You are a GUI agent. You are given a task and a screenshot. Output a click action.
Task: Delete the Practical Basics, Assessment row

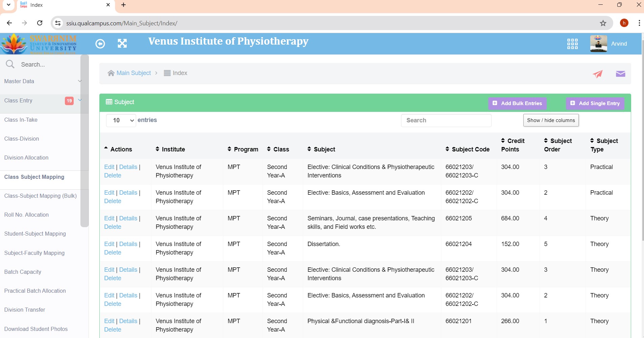pyautogui.click(x=113, y=201)
